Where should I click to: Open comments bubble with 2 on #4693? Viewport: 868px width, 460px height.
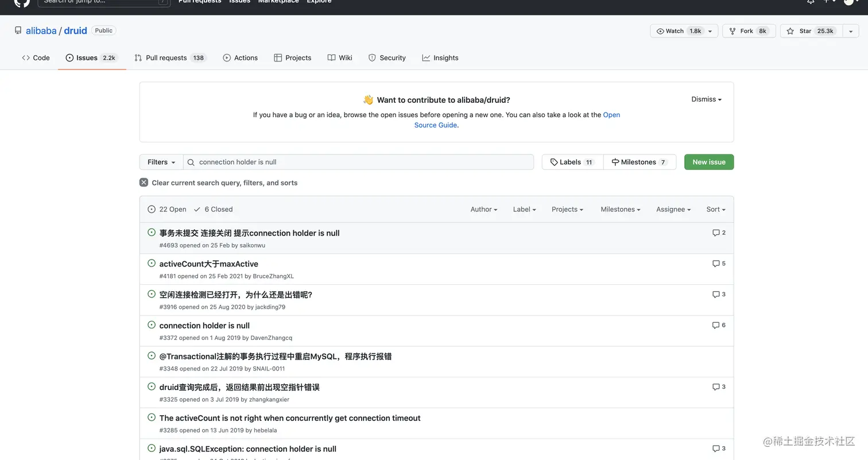click(719, 233)
